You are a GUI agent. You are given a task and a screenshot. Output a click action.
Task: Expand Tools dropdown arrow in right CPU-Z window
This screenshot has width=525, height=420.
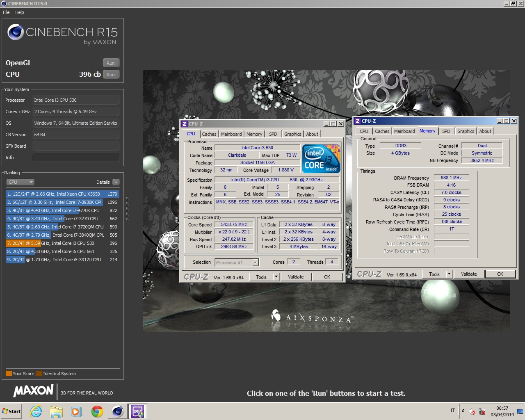click(450, 274)
